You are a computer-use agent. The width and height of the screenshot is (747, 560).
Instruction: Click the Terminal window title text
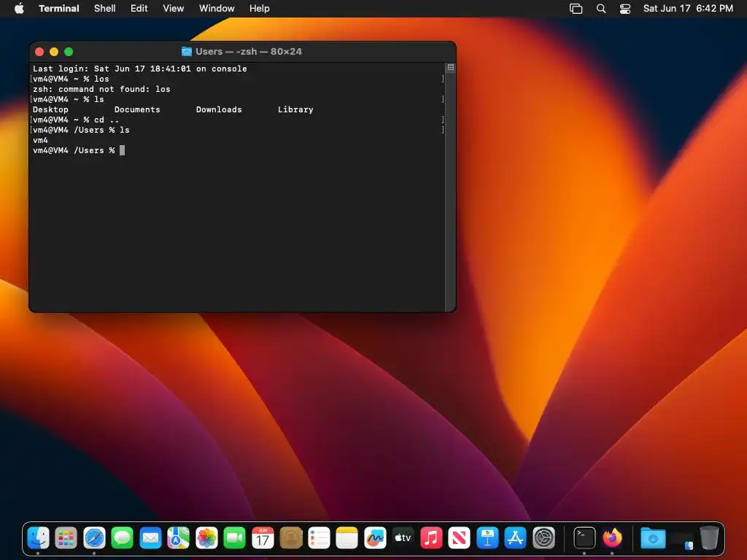coord(249,52)
